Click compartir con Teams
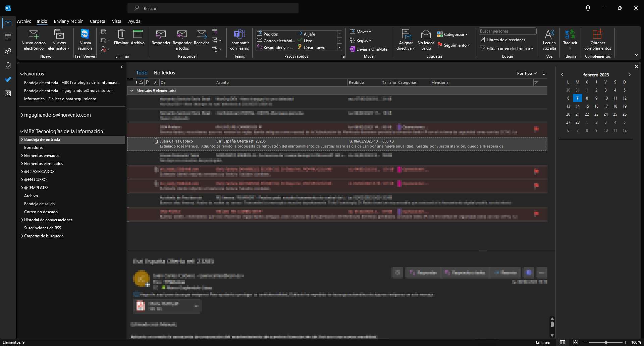 (239, 40)
